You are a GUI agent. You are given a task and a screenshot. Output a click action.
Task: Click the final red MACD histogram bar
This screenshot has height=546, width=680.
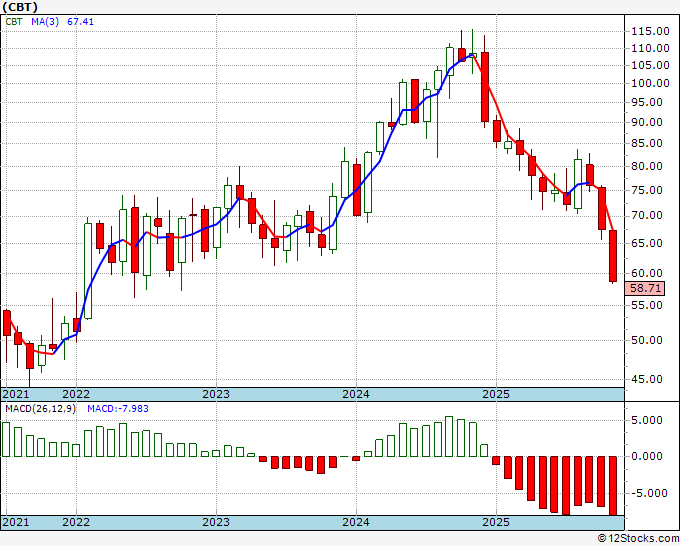[613, 485]
